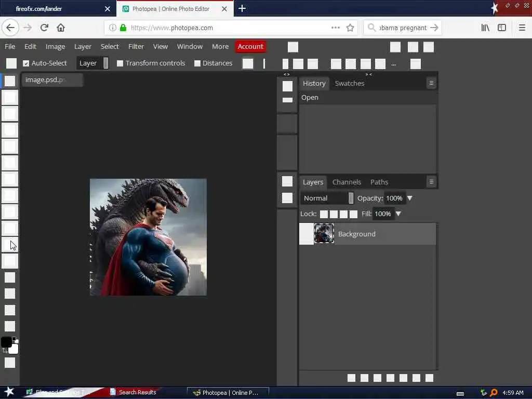
Task: Click the Fill 100% field
Action: click(x=383, y=214)
